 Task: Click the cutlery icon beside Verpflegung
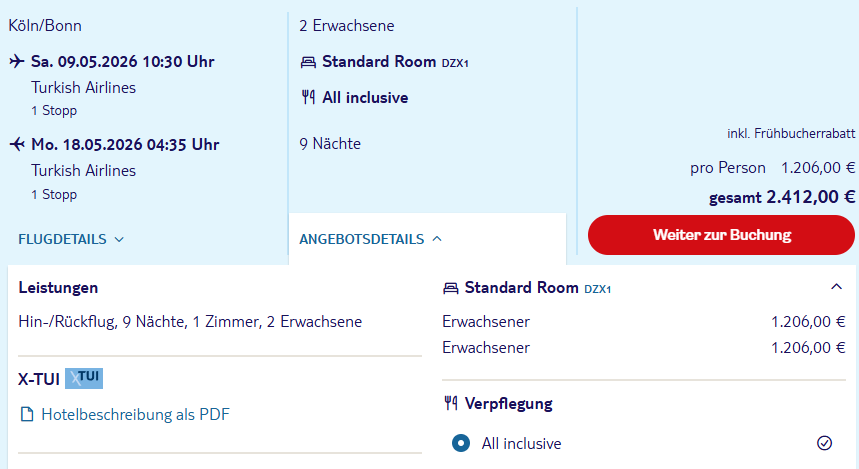coord(451,404)
